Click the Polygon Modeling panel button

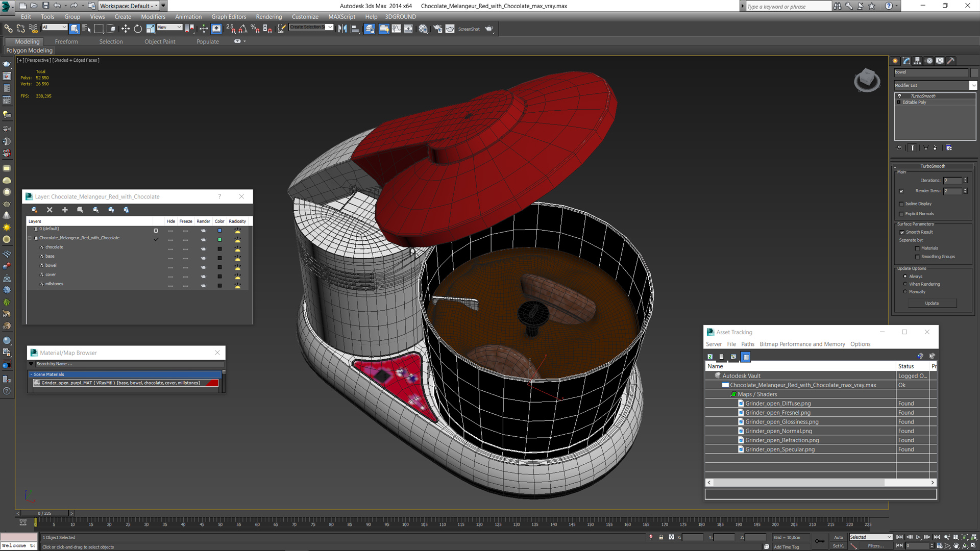[x=29, y=51]
